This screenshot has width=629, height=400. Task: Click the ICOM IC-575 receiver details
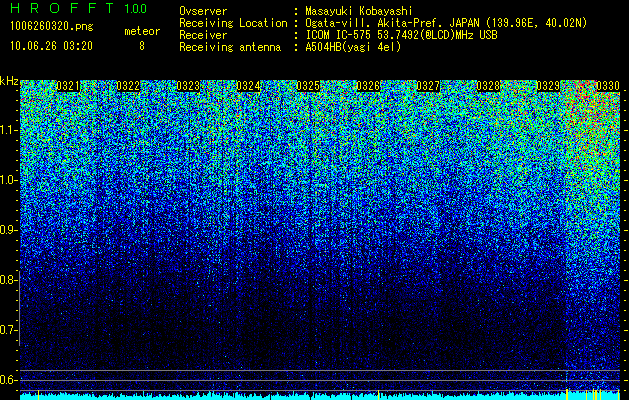click(401, 35)
